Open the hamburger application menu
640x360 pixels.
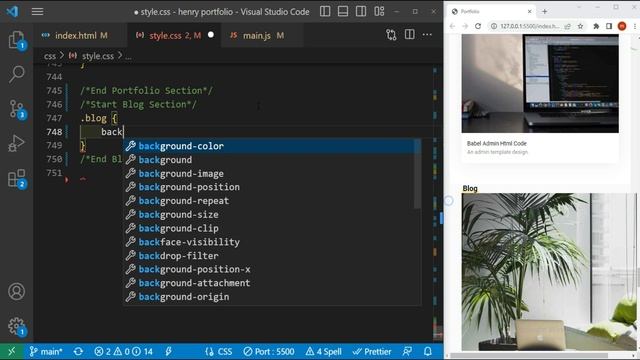point(38,11)
